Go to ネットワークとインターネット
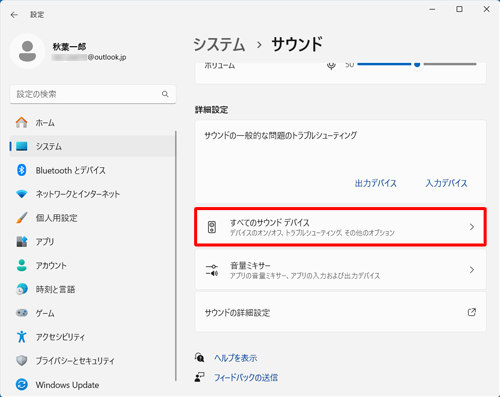Screen dimensions: 500x397 (92, 194)
